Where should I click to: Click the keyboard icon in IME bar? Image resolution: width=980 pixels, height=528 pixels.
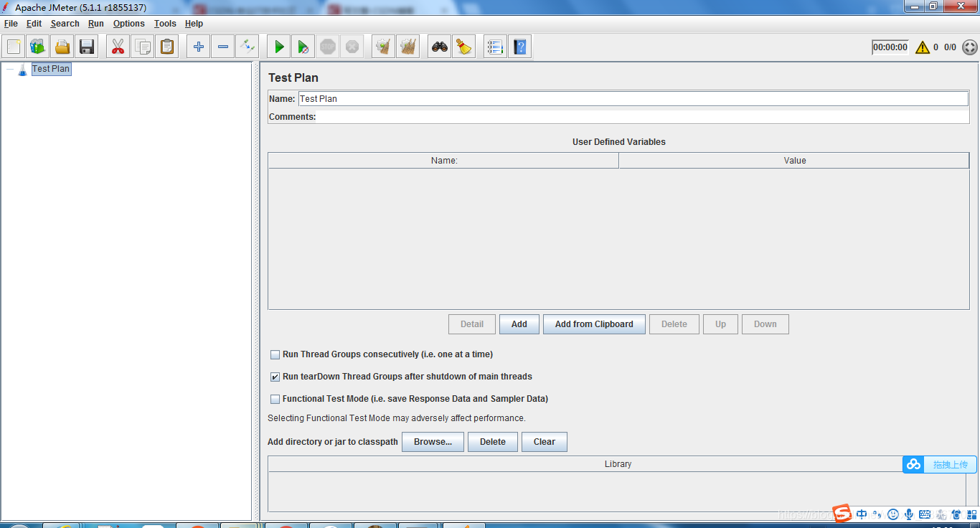[x=924, y=514]
